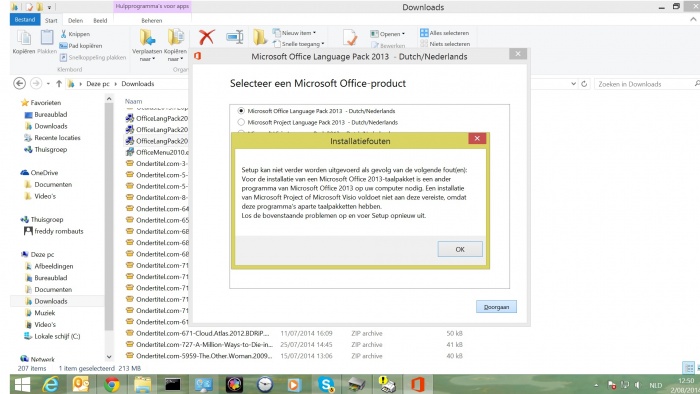Open File Explorer taskbar icon
This screenshot has height=394, width=700.
[142, 385]
